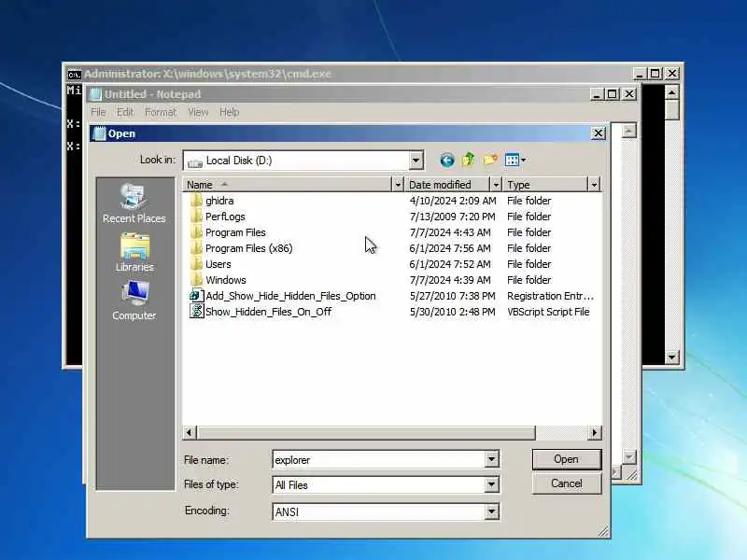Click the Open button

pyautogui.click(x=567, y=459)
